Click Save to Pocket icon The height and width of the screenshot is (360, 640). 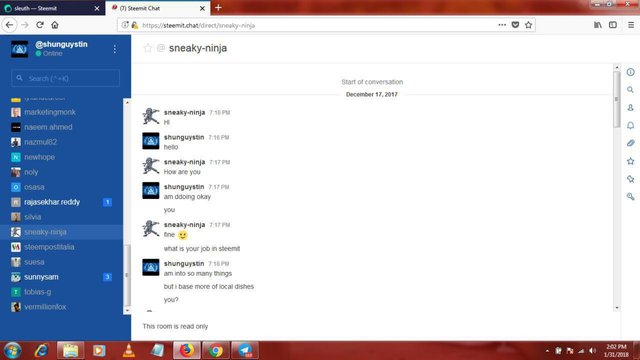tap(515, 25)
